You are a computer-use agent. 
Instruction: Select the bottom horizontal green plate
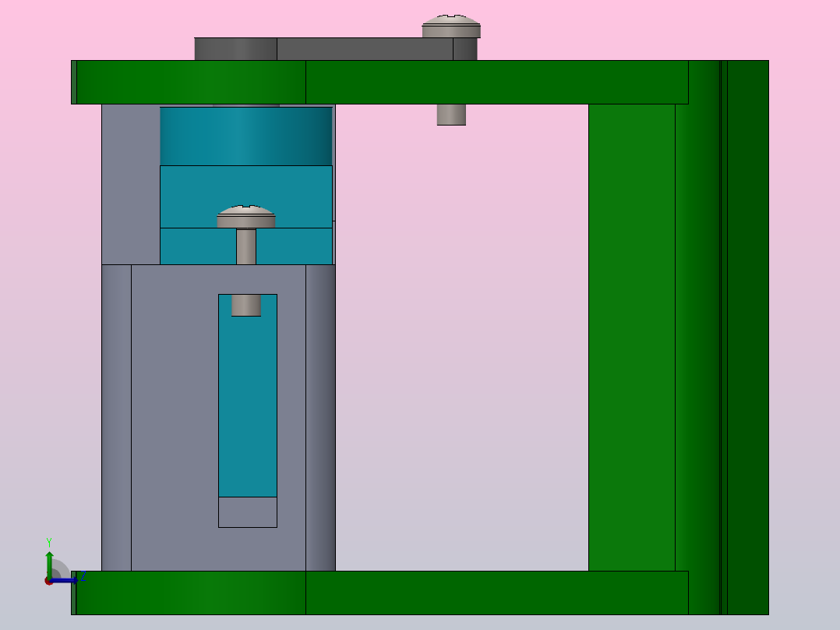click(379, 593)
